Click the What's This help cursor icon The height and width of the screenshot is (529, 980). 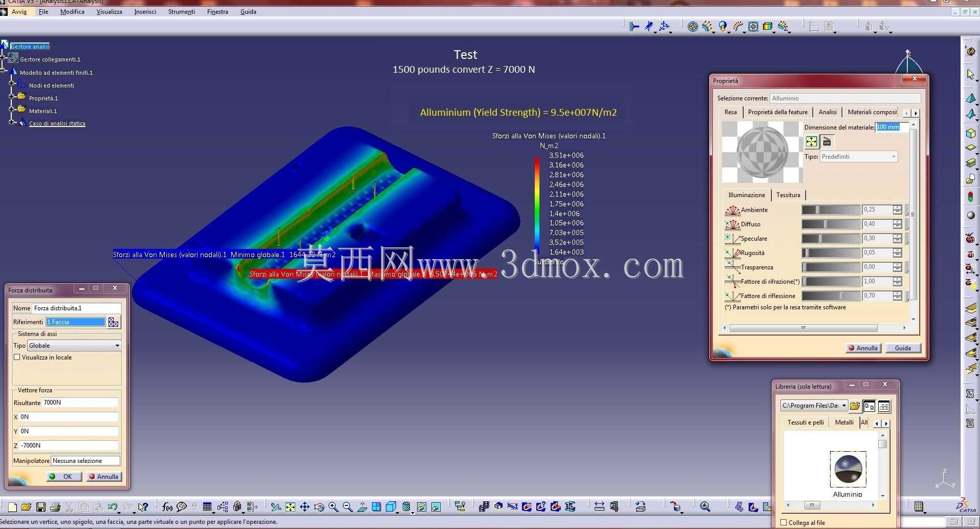[x=143, y=507]
